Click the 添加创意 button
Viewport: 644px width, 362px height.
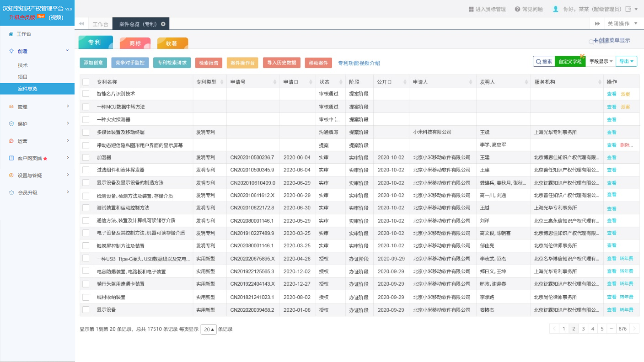click(x=93, y=63)
